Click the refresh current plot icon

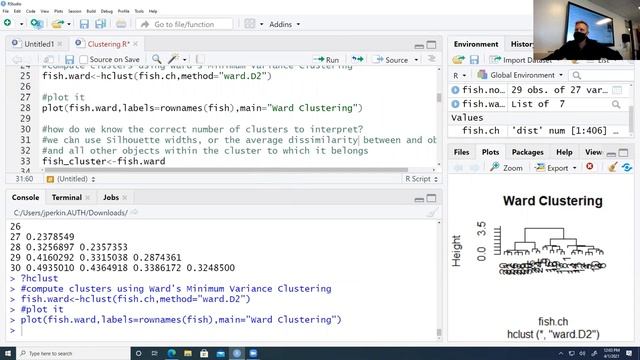(627, 167)
